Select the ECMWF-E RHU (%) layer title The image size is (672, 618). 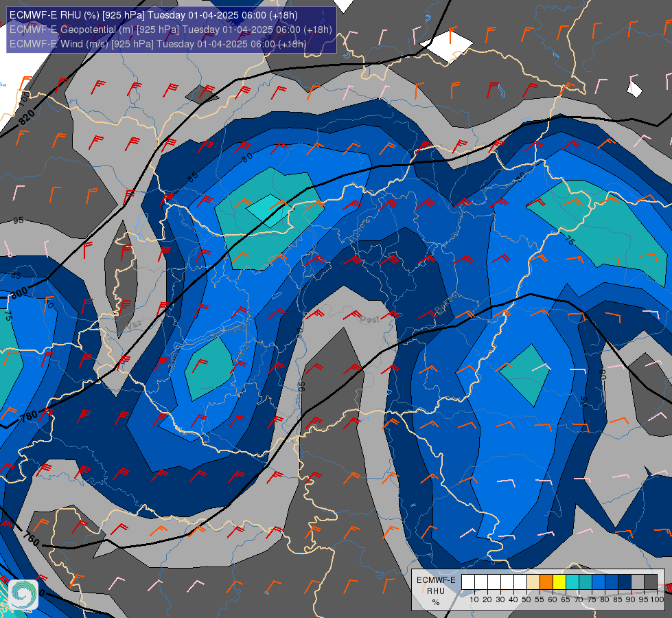click(154, 15)
